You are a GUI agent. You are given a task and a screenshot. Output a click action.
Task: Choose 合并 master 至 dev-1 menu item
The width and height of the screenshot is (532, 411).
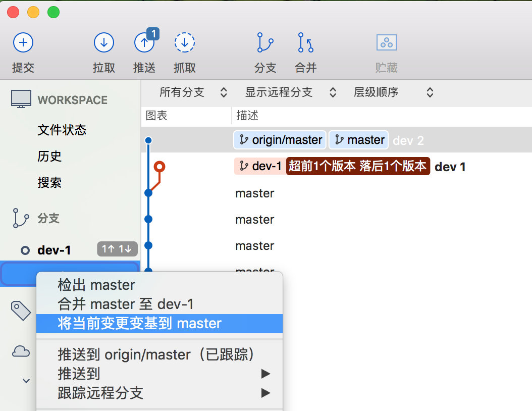coord(126,304)
